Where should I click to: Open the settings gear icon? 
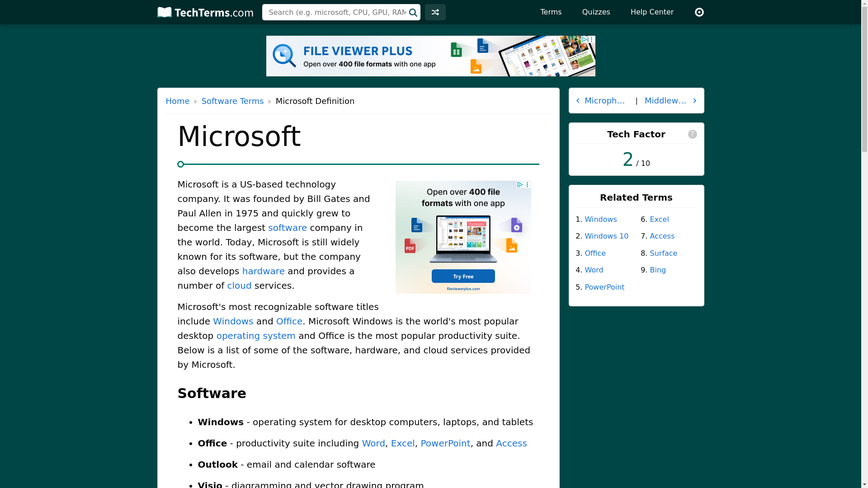(699, 12)
